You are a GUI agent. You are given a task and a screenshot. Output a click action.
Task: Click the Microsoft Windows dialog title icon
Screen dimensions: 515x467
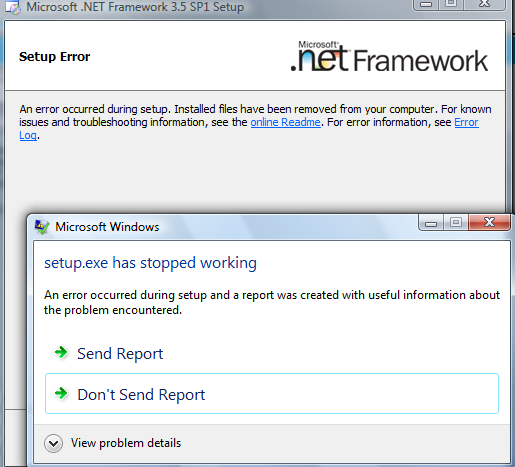(42, 227)
